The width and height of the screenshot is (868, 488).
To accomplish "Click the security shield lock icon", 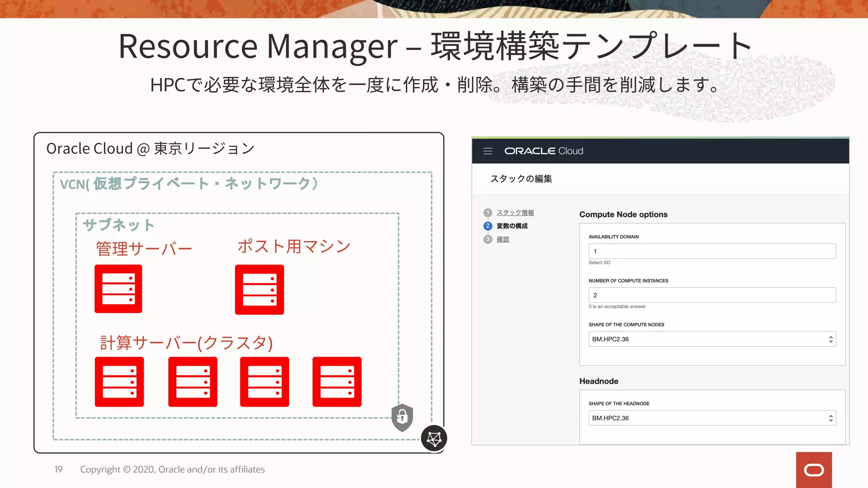I will [x=402, y=418].
